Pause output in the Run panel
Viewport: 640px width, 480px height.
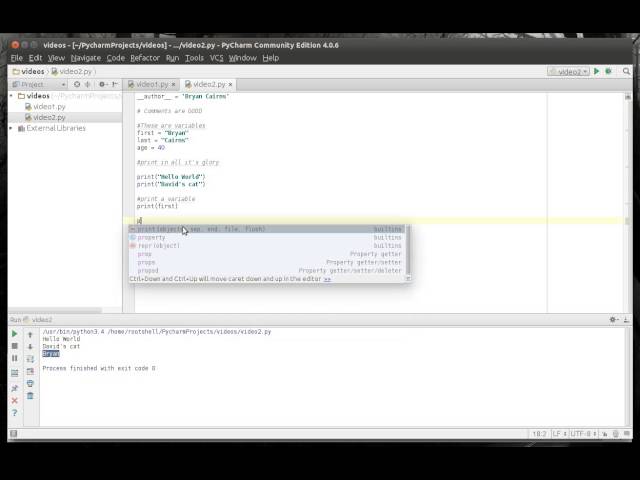tap(15, 358)
